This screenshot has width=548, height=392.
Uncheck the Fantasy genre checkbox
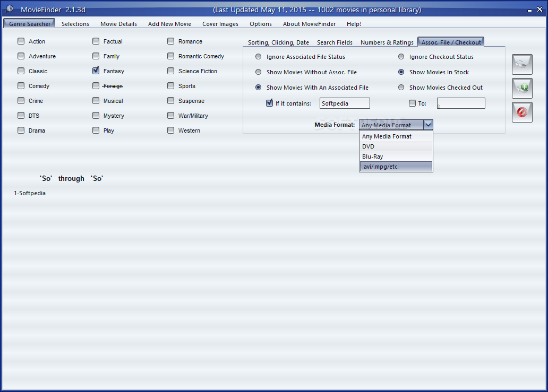click(96, 71)
